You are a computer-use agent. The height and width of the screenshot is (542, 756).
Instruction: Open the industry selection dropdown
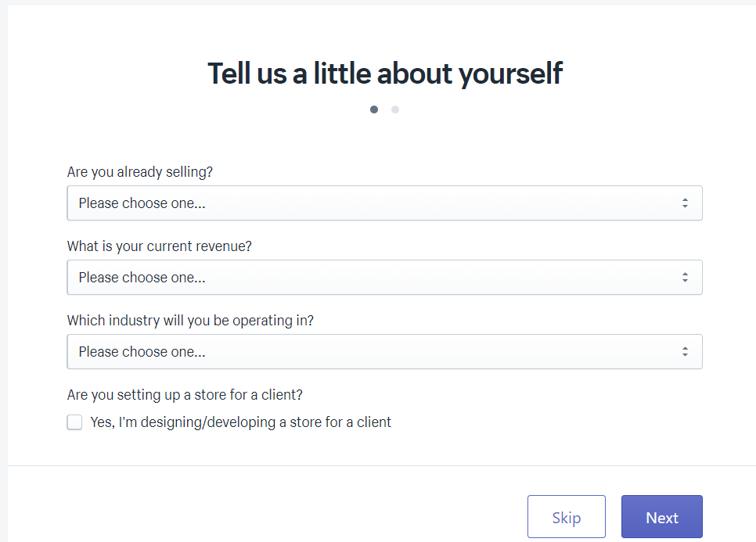[x=383, y=352]
